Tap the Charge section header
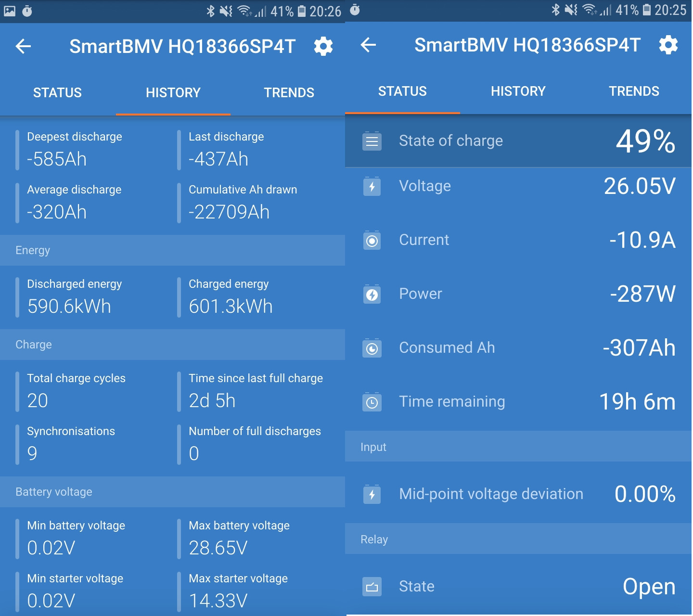This screenshot has width=693, height=616. pos(172,345)
